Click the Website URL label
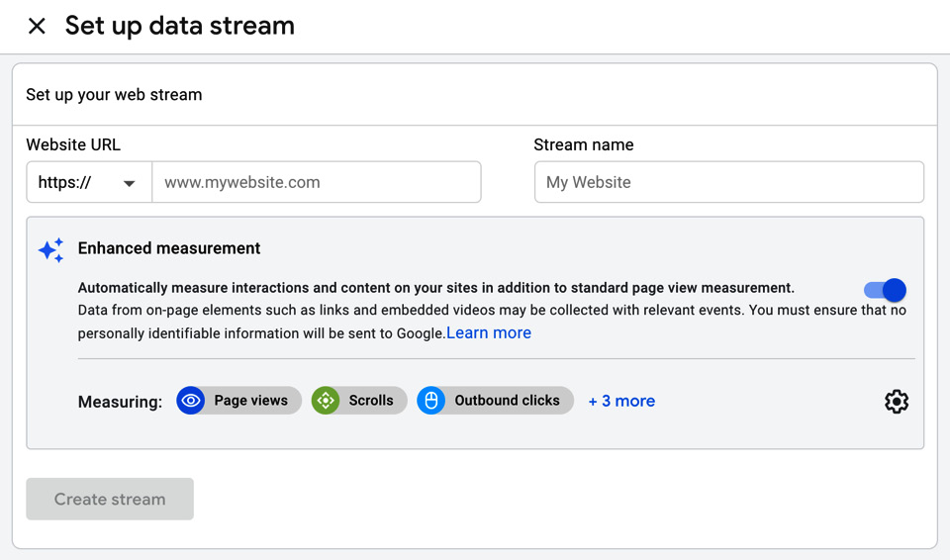This screenshot has width=950, height=560. click(x=73, y=144)
